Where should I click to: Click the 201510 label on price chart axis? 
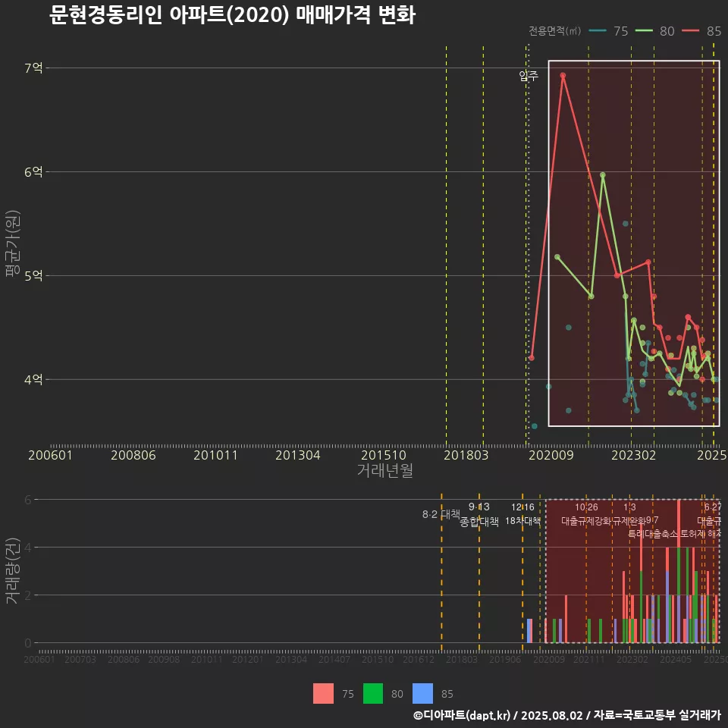tap(384, 455)
